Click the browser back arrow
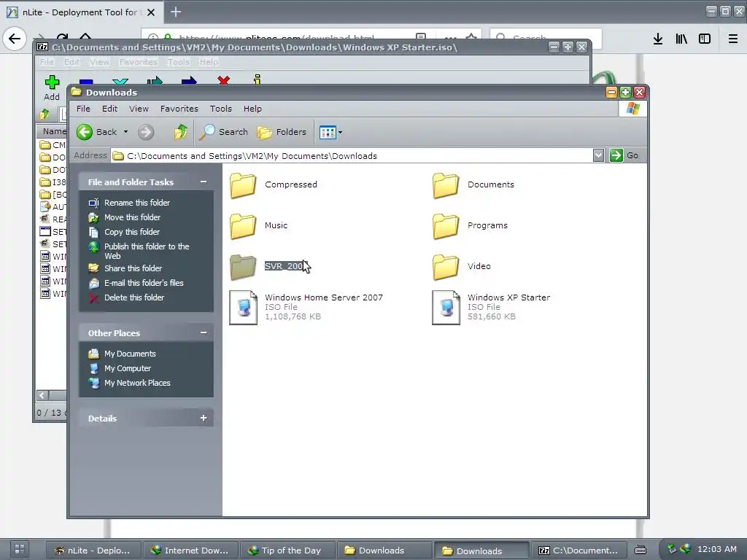Image resolution: width=747 pixels, height=560 pixels. click(x=15, y=38)
